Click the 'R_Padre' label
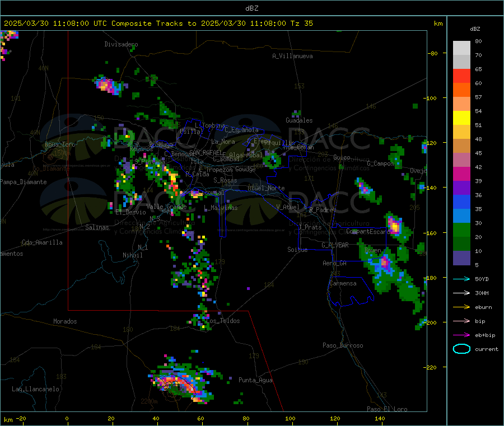Viewport: 504px width, 426px height. click(321, 210)
